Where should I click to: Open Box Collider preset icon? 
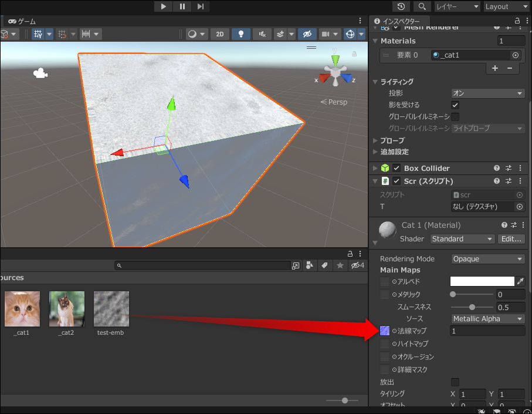point(509,168)
